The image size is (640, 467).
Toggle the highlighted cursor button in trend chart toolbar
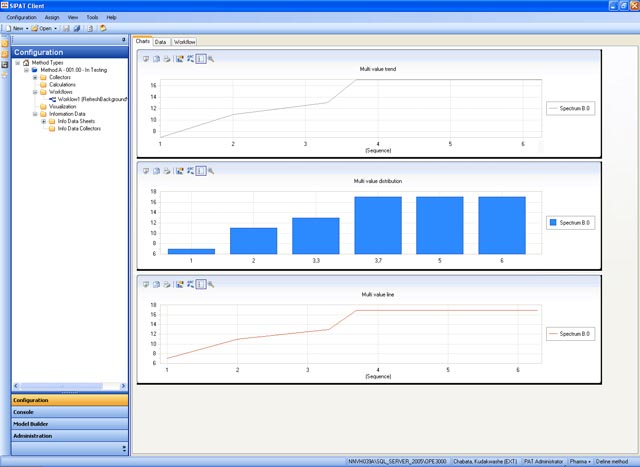tap(200, 59)
